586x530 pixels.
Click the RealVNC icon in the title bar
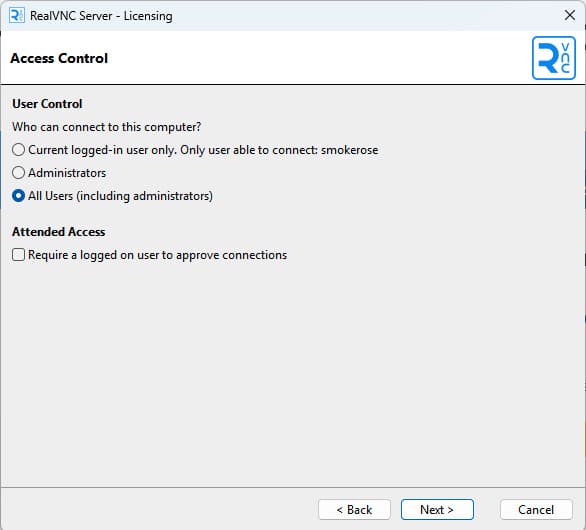coord(17,16)
